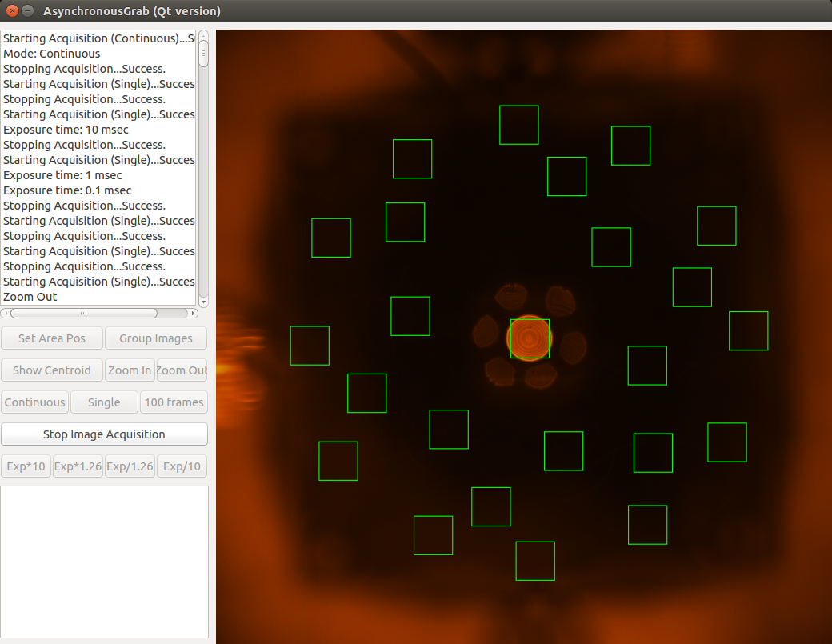Click the bright concentric-ring spot in the image
Viewport: 832px width, 644px height.
[529, 338]
